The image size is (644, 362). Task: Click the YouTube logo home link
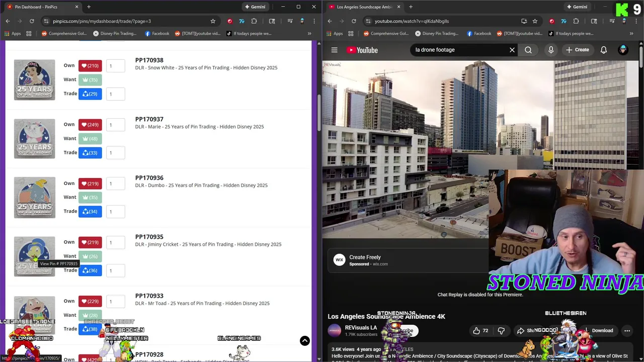pyautogui.click(x=362, y=50)
